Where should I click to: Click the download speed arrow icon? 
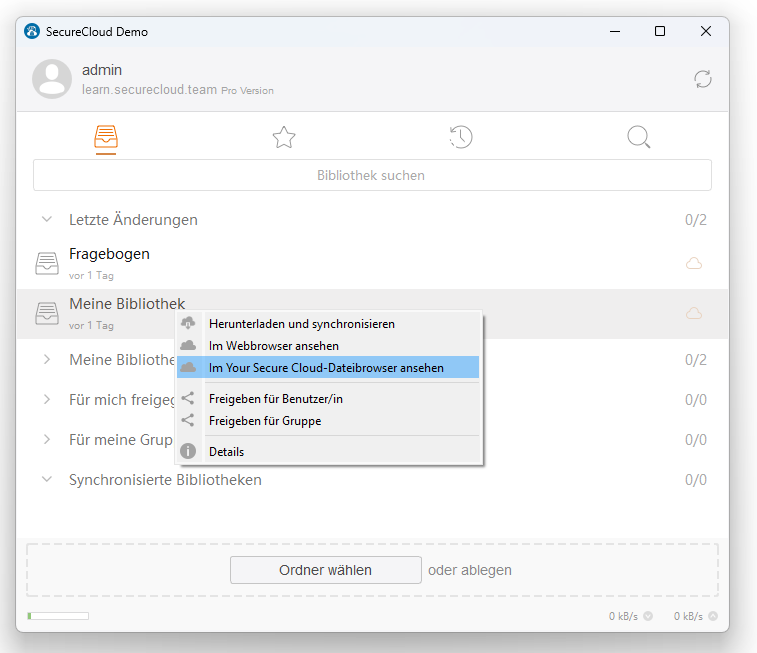(x=648, y=616)
